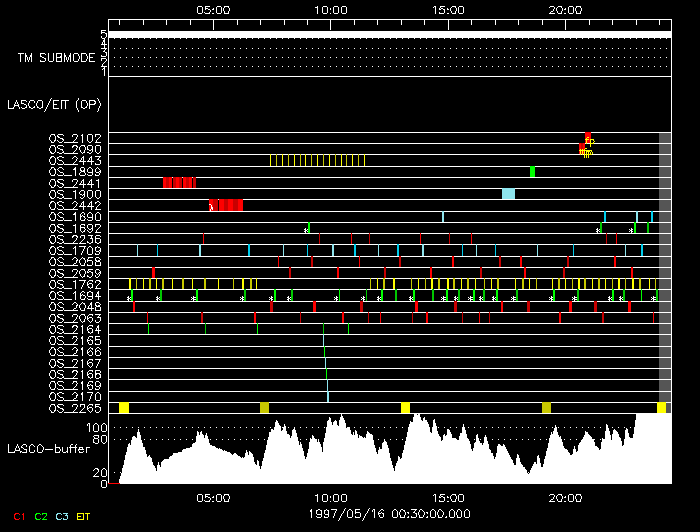Click the yellow striped bar in the OS_2443 row
This screenshot has width=700, height=532.
click(x=317, y=160)
